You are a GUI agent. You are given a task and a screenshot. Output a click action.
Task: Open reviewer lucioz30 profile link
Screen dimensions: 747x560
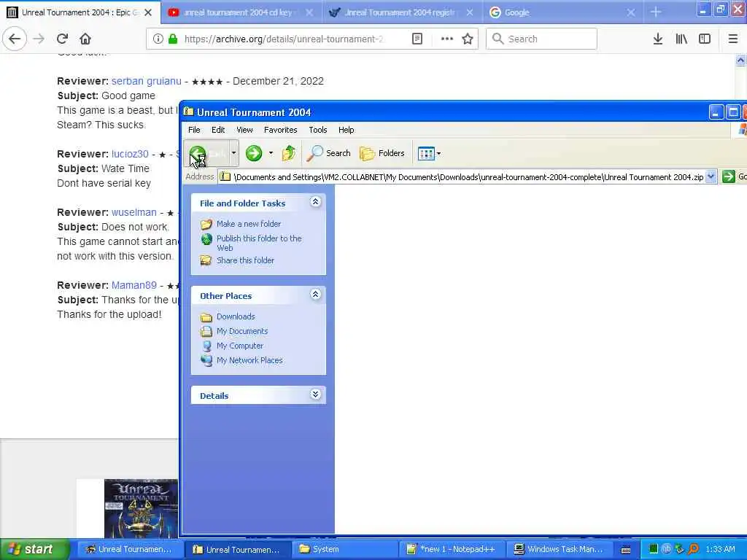coord(130,154)
